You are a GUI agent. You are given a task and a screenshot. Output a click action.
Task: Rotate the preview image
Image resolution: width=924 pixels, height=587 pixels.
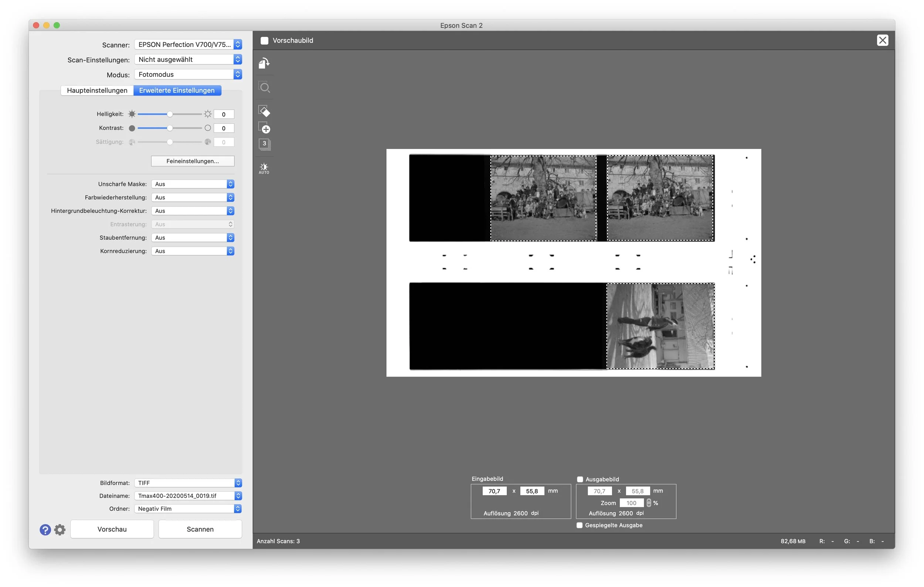click(x=264, y=63)
